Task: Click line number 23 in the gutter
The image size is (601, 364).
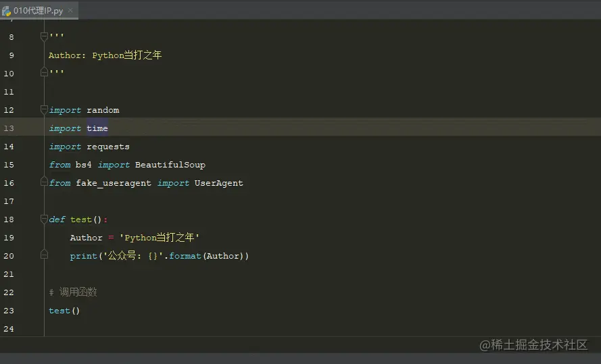Action: pos(9,311)
